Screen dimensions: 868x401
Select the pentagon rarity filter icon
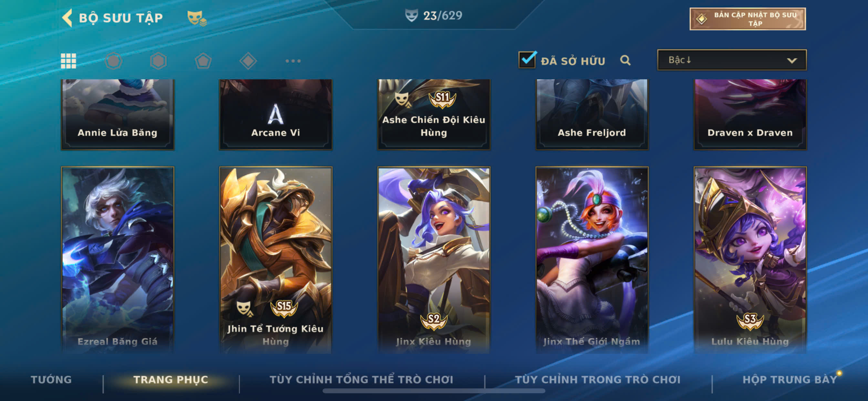[x=203, y=61]
